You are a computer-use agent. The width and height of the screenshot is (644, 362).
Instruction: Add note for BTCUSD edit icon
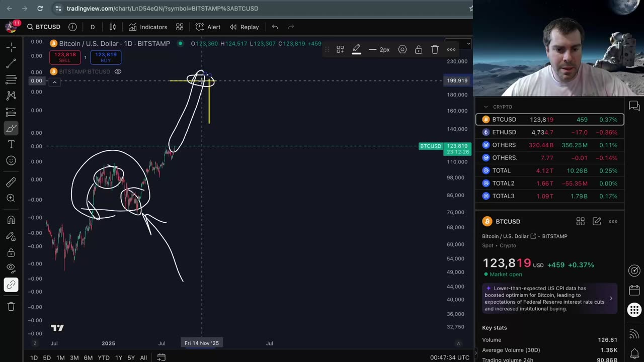597,221
